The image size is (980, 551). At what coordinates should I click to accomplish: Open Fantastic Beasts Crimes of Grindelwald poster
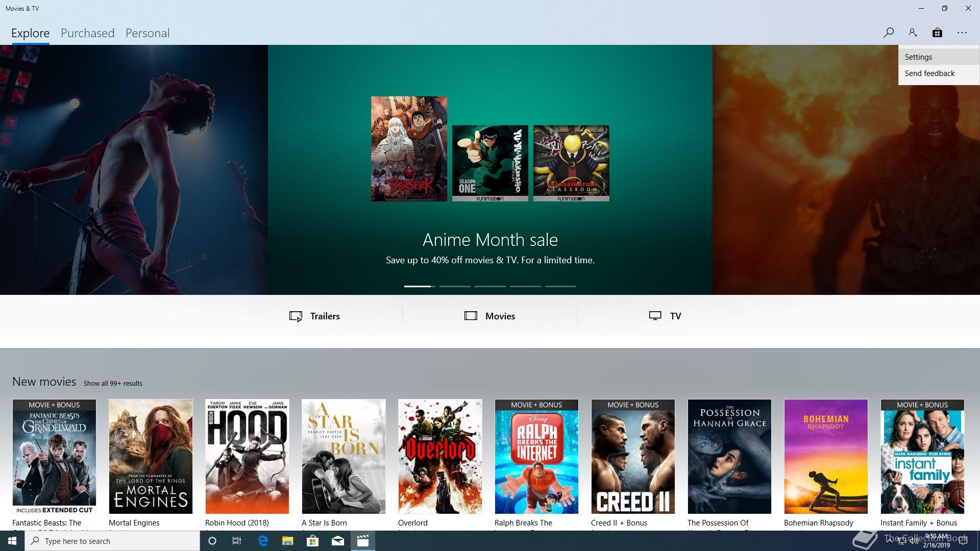pyautogui.click(x=54, y=456)
